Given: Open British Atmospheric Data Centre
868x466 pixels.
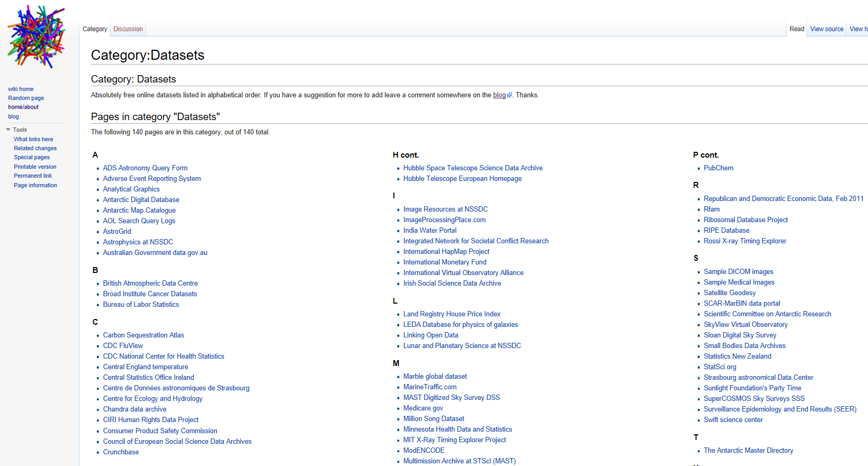Looking at the screenshot, I should point(150,283).
